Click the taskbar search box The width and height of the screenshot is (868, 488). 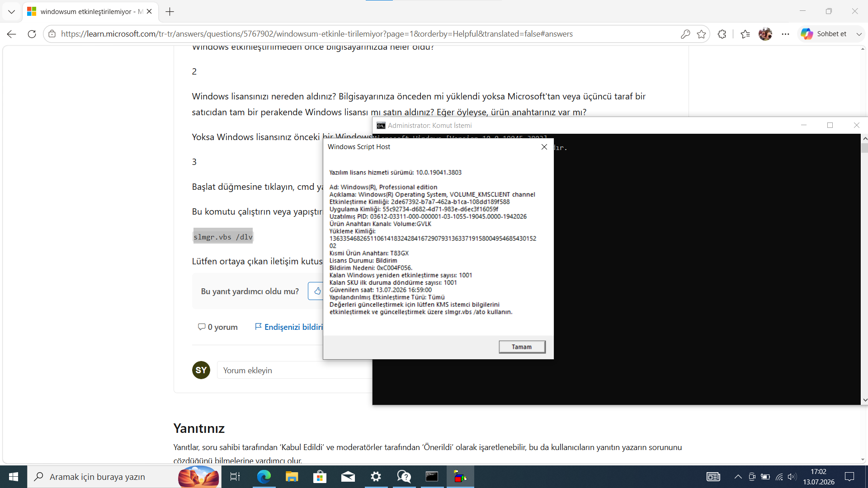click(124, 477)
